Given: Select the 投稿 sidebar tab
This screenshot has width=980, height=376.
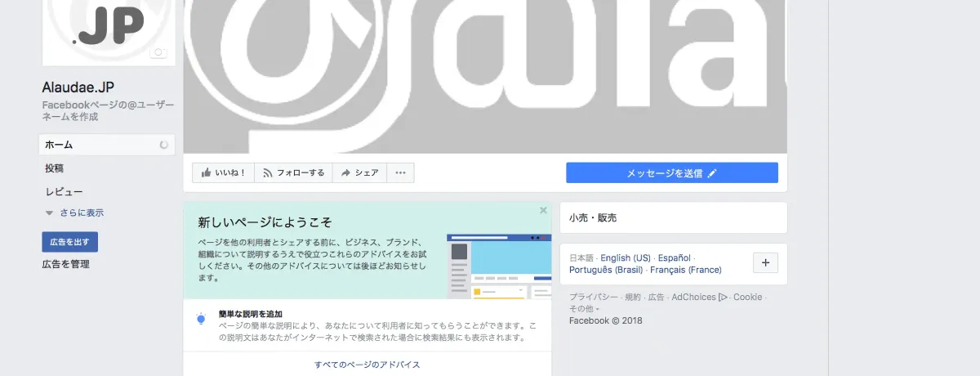Looking at the screenshot, I should coord(55,168).
